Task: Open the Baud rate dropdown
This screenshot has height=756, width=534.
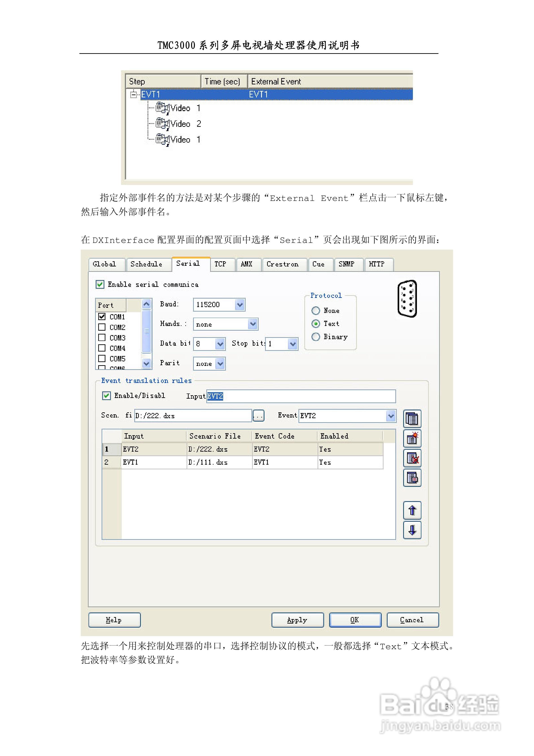Action: click(240, 305)
